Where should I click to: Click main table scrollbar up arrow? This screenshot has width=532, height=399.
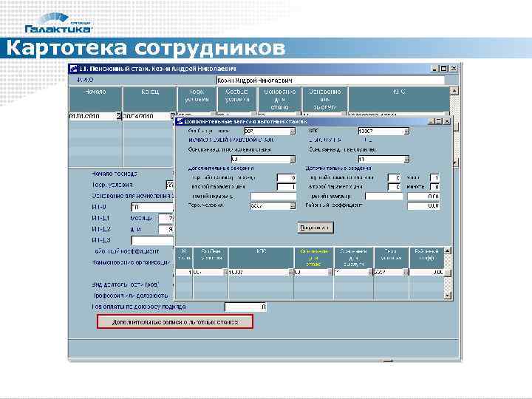click(454, 91)
